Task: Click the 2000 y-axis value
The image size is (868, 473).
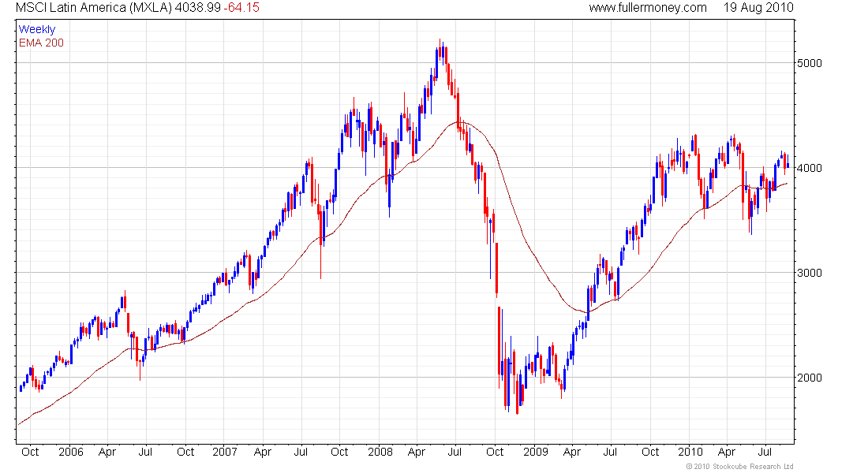Action: [x=810, y=378]
